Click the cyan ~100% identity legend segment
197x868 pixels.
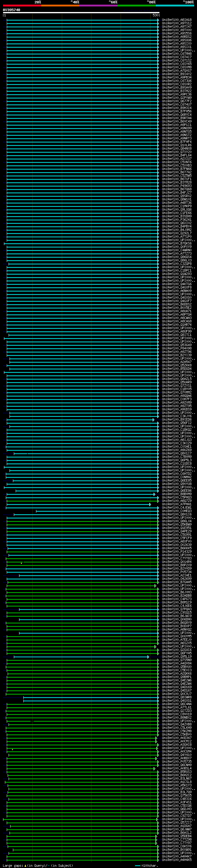pos(175,6)
